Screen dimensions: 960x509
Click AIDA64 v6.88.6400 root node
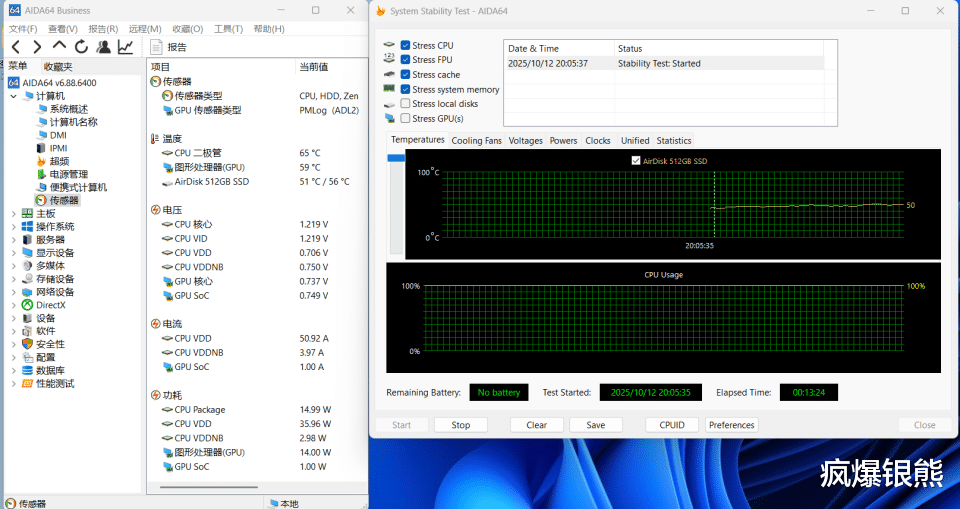coord(59,83)
